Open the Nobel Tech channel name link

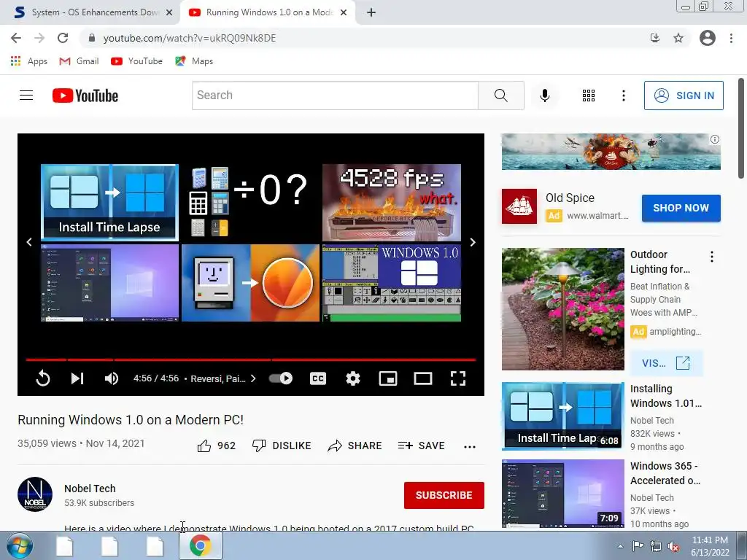[x=90, y=489]
